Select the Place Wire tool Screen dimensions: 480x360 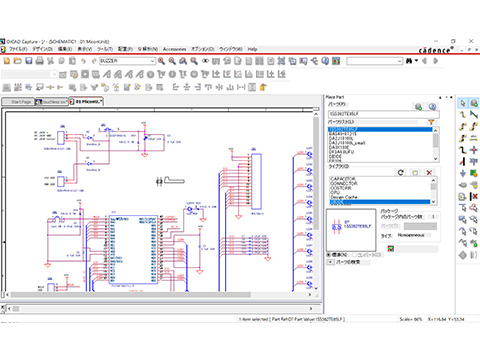click(x=463, y=115)
